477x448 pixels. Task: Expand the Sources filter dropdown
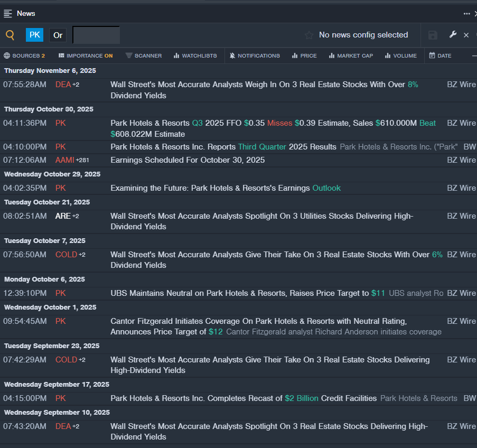tap(24, 55)
